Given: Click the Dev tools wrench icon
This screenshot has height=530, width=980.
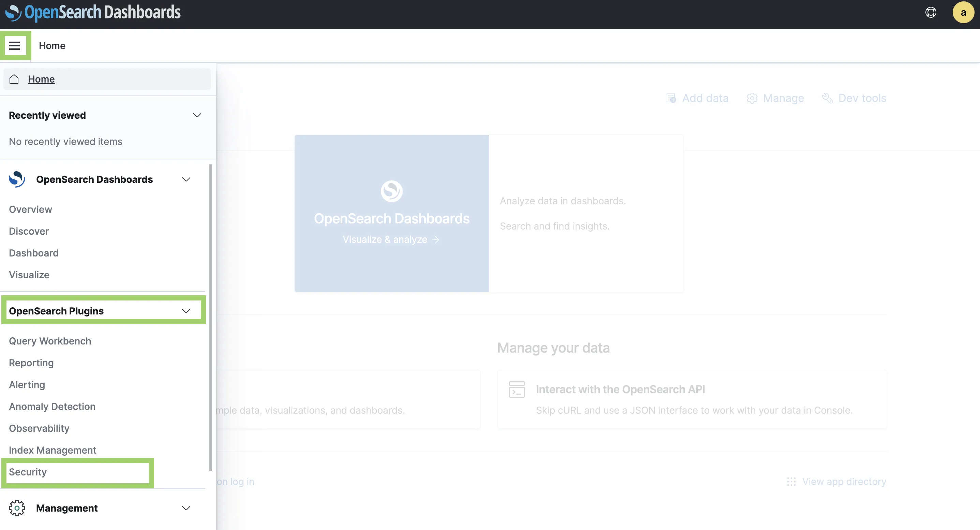Looking at the screenshot, I should coord(827,98).
